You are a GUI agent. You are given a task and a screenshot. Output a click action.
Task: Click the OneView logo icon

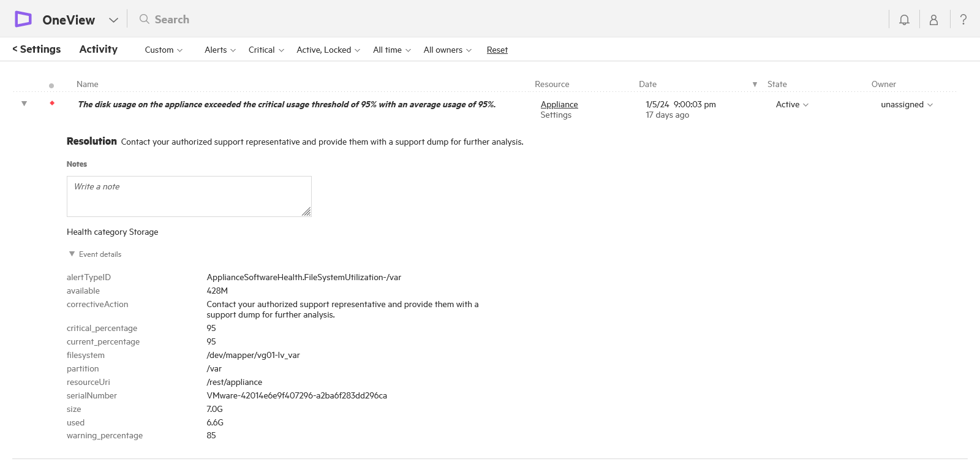(23, 19)
